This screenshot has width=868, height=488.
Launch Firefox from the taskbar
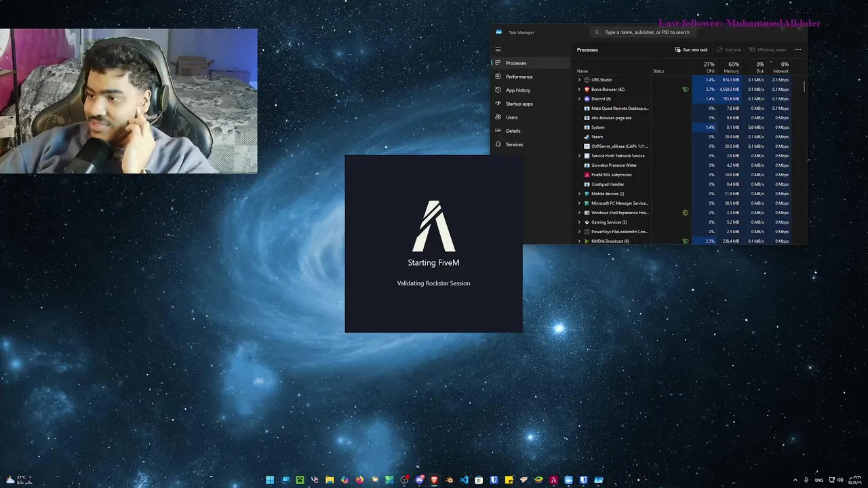coord(359,480)
